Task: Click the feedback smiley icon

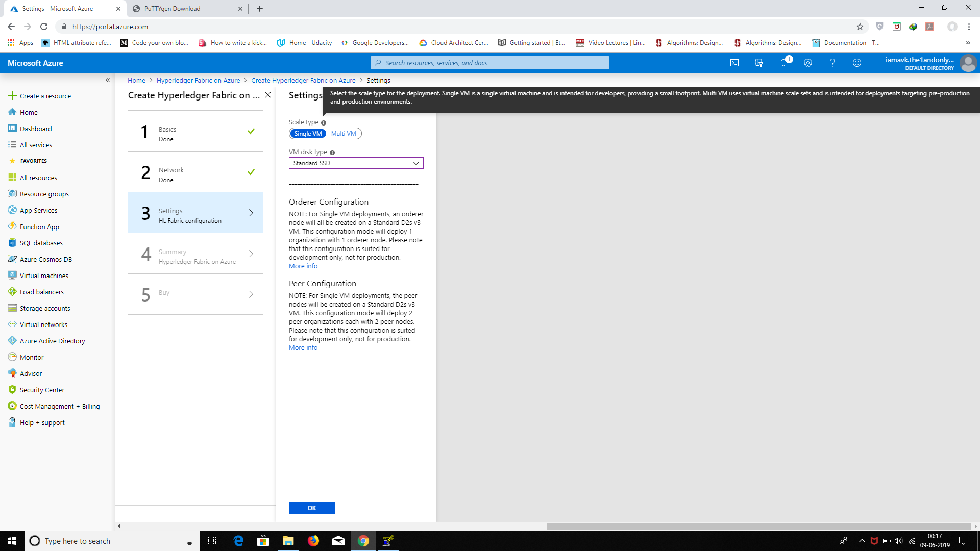Action: point(856,63)
